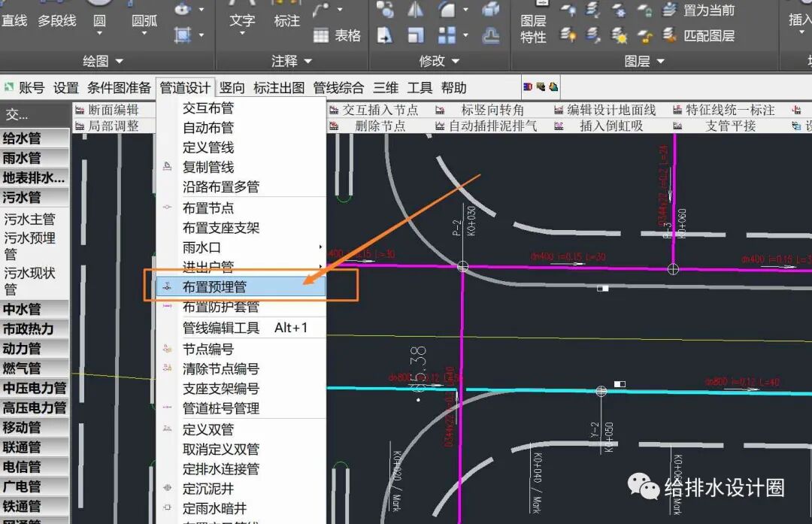Click the fillet icon in 修改
812x524 pixels.
point(446,9)
